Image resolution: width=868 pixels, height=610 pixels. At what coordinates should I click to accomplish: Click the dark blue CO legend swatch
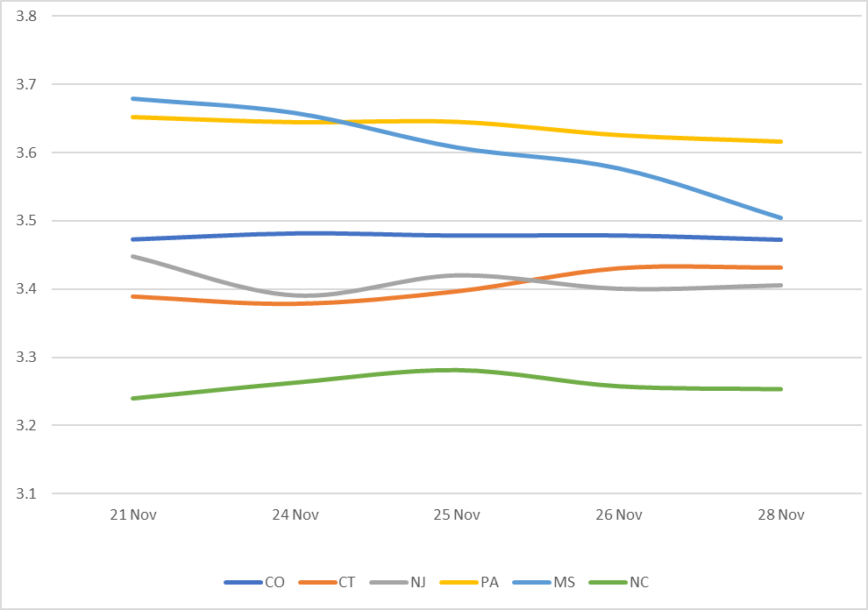tap(242, 583)
